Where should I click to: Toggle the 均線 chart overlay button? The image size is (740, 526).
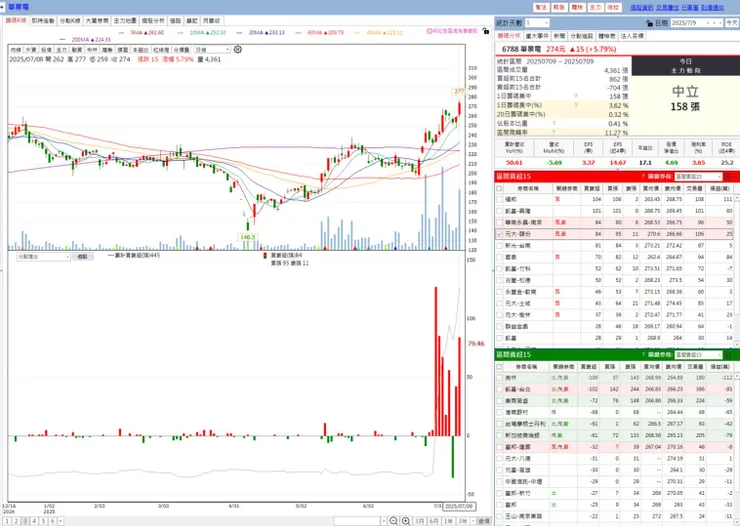[16, 50]
